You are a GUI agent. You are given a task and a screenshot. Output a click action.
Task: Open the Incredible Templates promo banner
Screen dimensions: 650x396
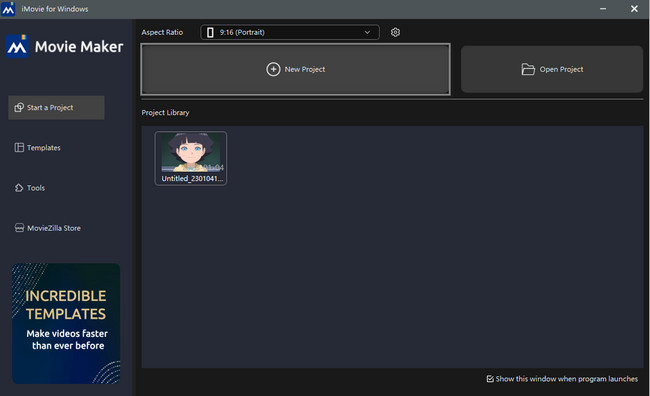click(x=66, y=323)
